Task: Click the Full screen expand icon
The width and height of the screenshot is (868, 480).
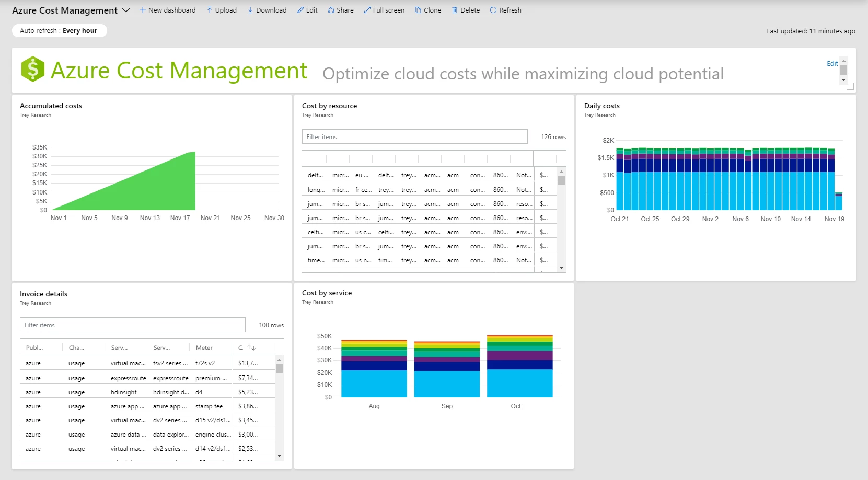Action: [367, 10]
